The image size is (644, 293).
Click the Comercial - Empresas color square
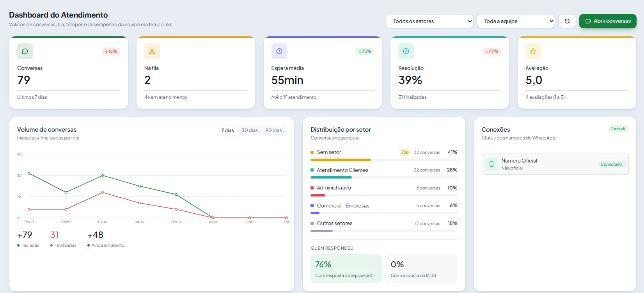tap(312, 205)
